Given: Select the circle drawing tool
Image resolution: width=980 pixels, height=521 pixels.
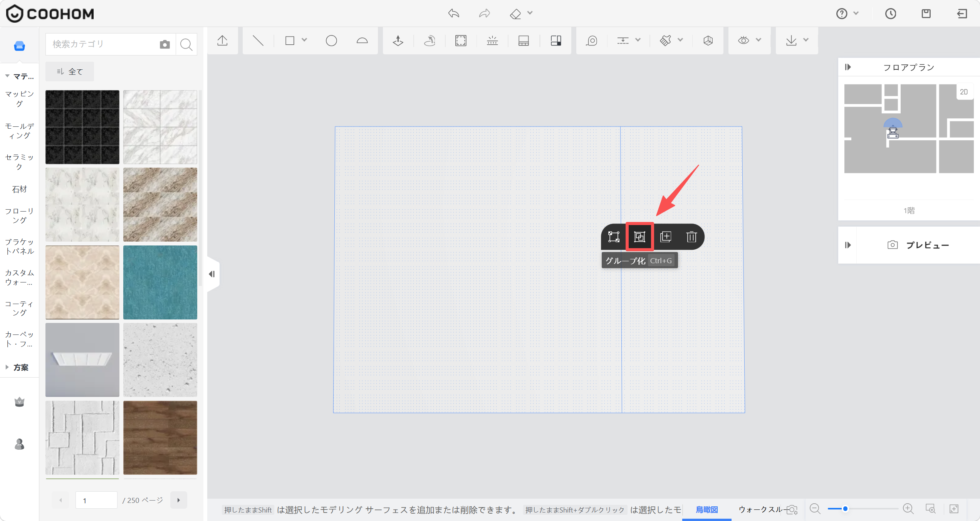Looking at the screenshot, I should point(331,40).
